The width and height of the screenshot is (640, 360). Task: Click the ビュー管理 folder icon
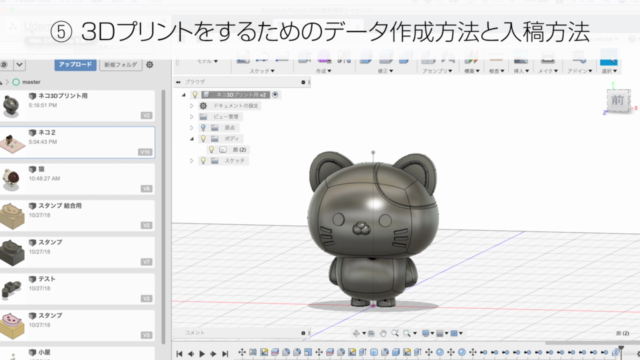[203, 117]
